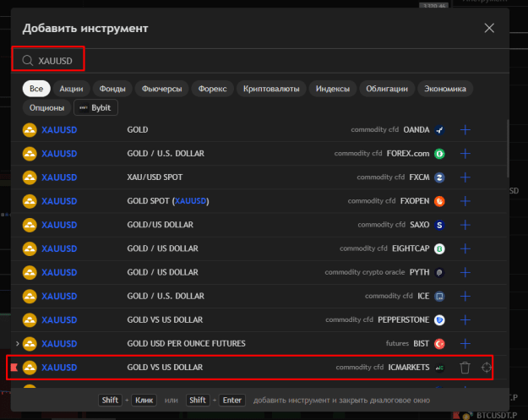Viewport: 528px width, 420px height.
Task: Click the FOREX.com exchange logo
Action: click(439, 154)
